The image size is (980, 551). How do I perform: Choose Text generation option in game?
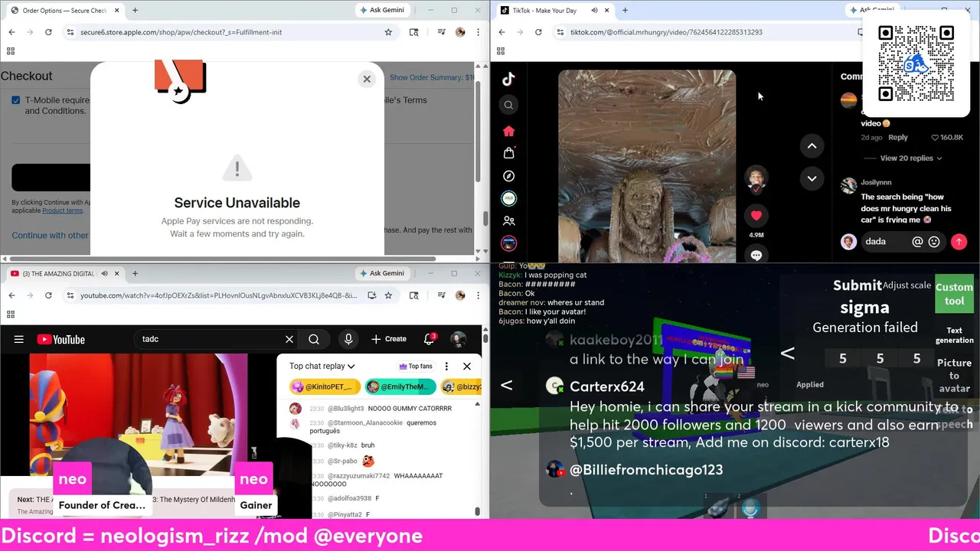pyautogui.click(x=954, y=335)
